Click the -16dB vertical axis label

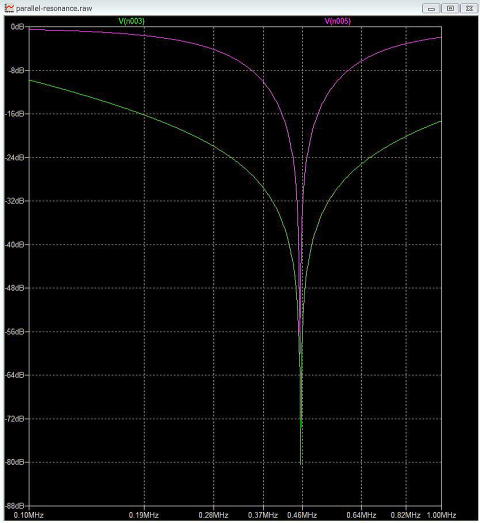(15, 114)
